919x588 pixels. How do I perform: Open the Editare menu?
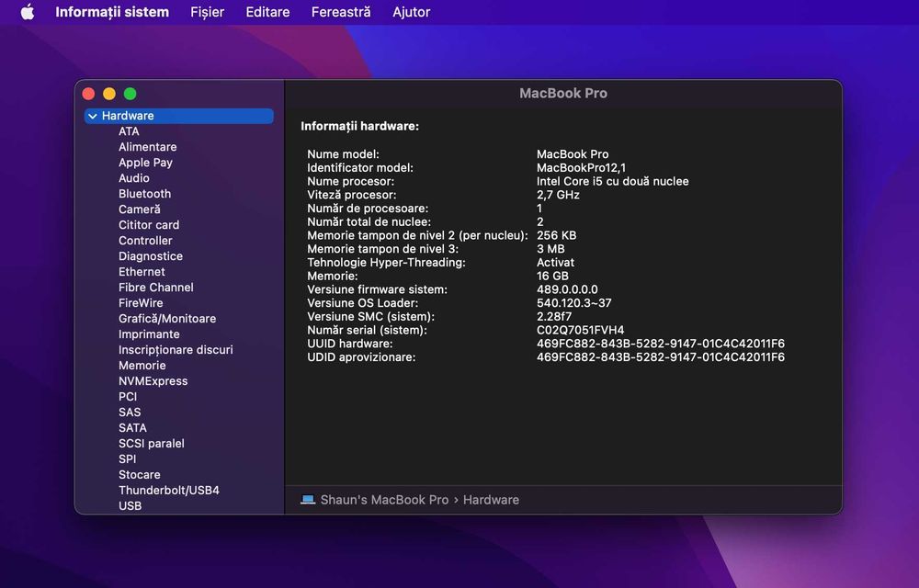(x=267, y=12)
